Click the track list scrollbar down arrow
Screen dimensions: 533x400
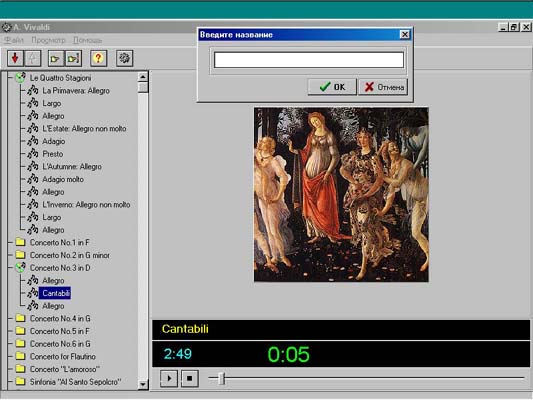pyautogui.click(x=143, y=384)
